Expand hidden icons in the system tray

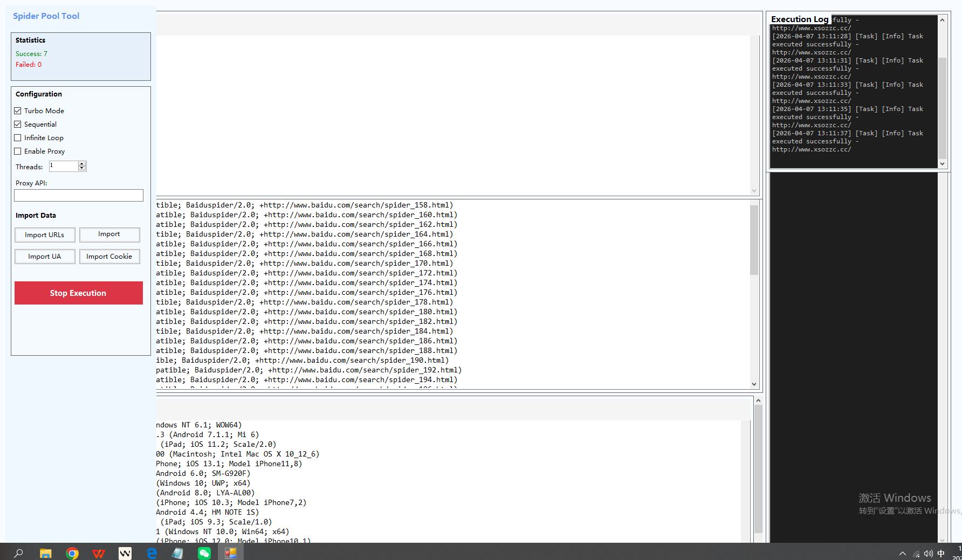tap(902, 553)
